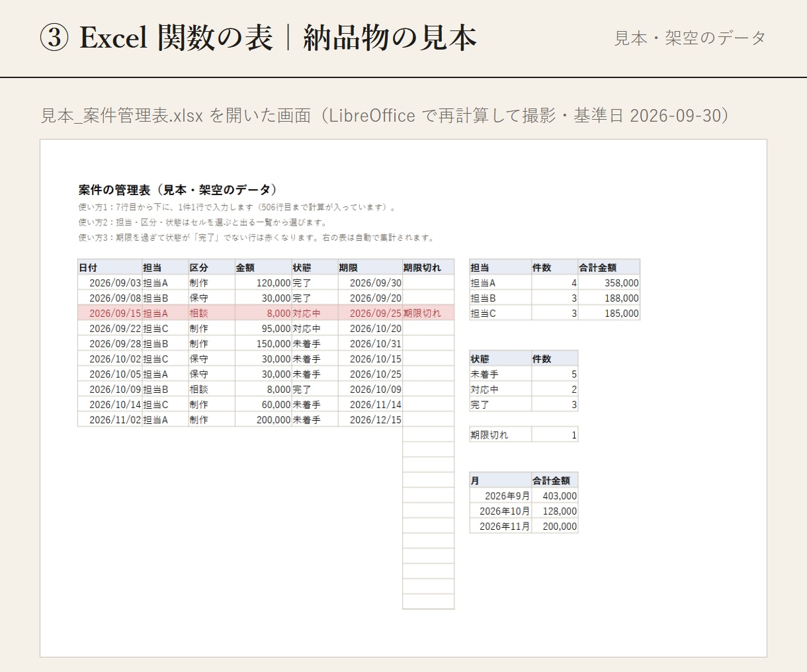The height and width of the screenshot is (672, 807).
Task: Click the 30,000 amount in the 2026/09/08 row
Action: point(263,298)
